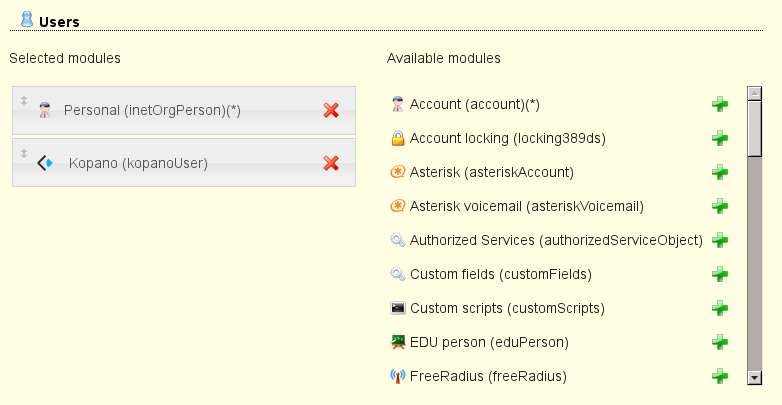The height and width of the screenshot is (405, 782).
Task: Select the Kopano (kopanoUser) module label
Action: (138, 163)
